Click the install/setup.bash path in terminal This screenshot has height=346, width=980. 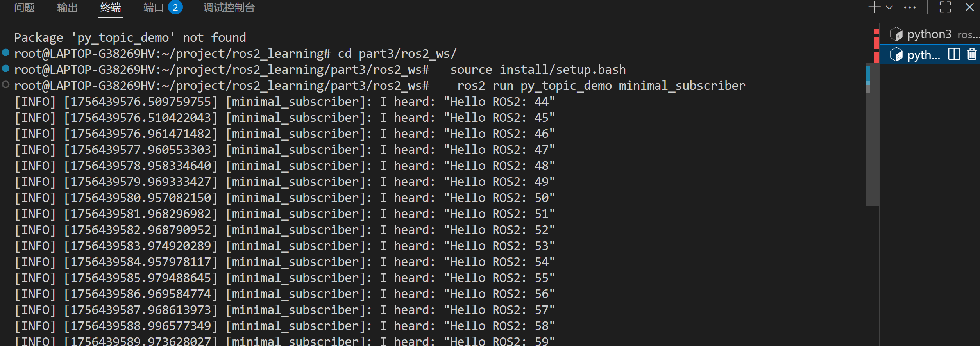point(563,70)
